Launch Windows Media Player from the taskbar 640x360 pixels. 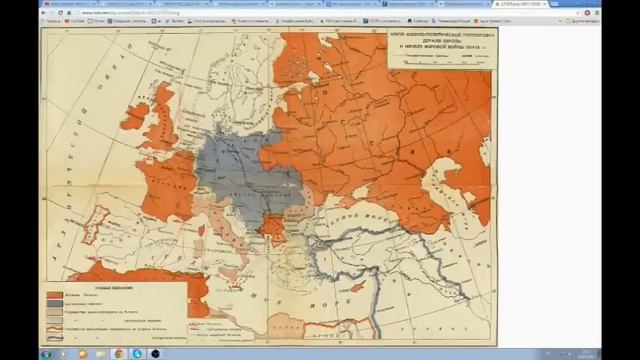click(64, 354)
